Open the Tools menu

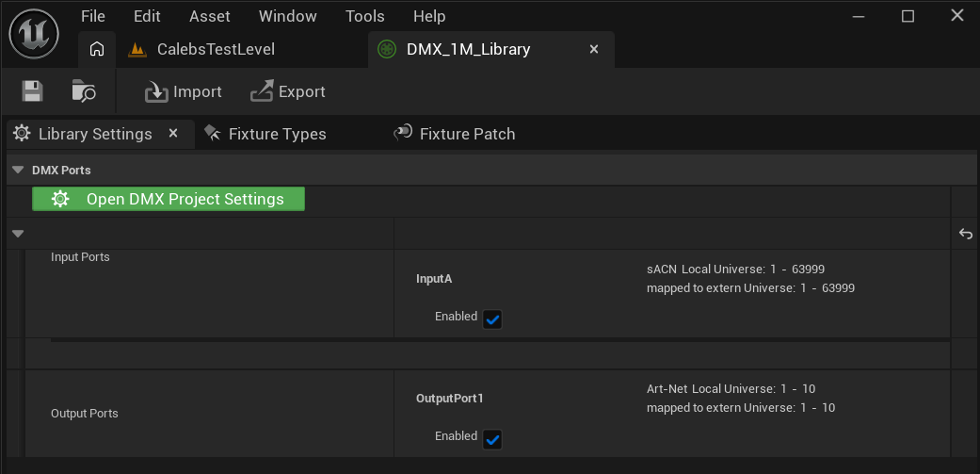365,16
